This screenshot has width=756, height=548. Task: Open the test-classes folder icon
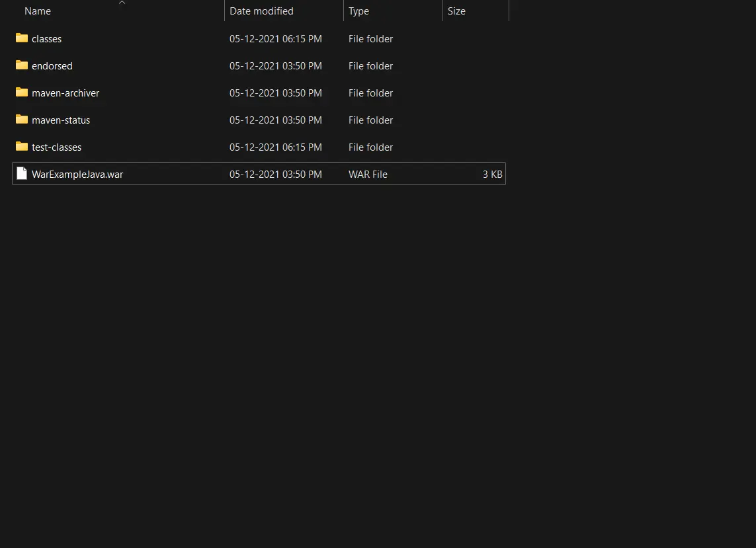(21, 147)
